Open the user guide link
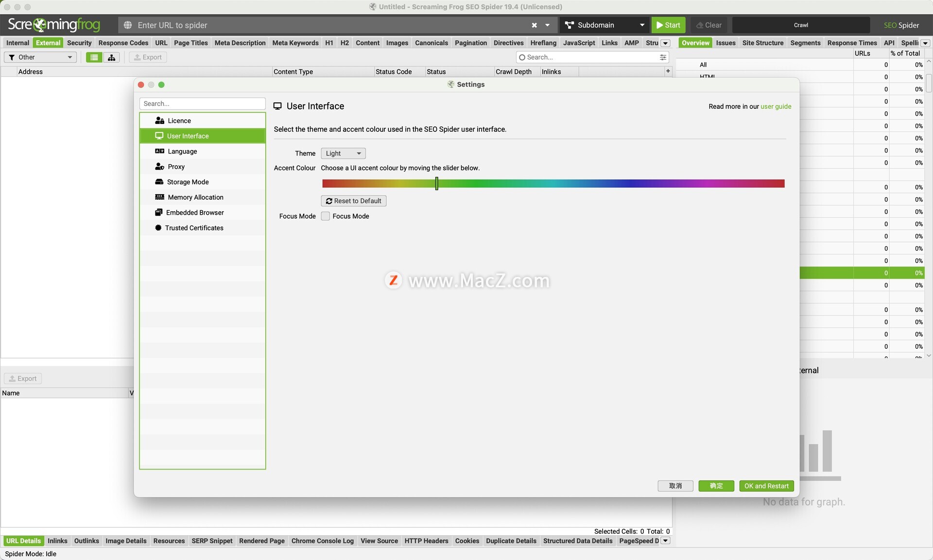Screen dimensions: 933x560 pyautogui.click(x=776, y=106)
